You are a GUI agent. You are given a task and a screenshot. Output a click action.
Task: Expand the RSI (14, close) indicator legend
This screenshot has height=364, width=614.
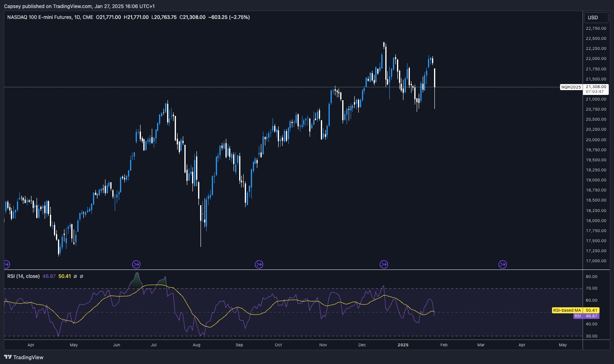23,276
